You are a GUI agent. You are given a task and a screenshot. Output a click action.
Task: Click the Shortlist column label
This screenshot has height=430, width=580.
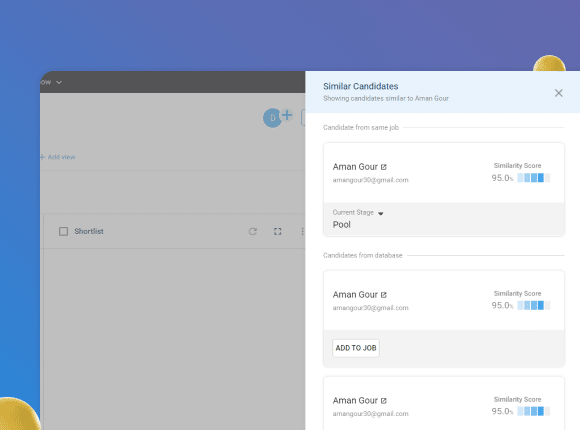click(x=89, y=231)
